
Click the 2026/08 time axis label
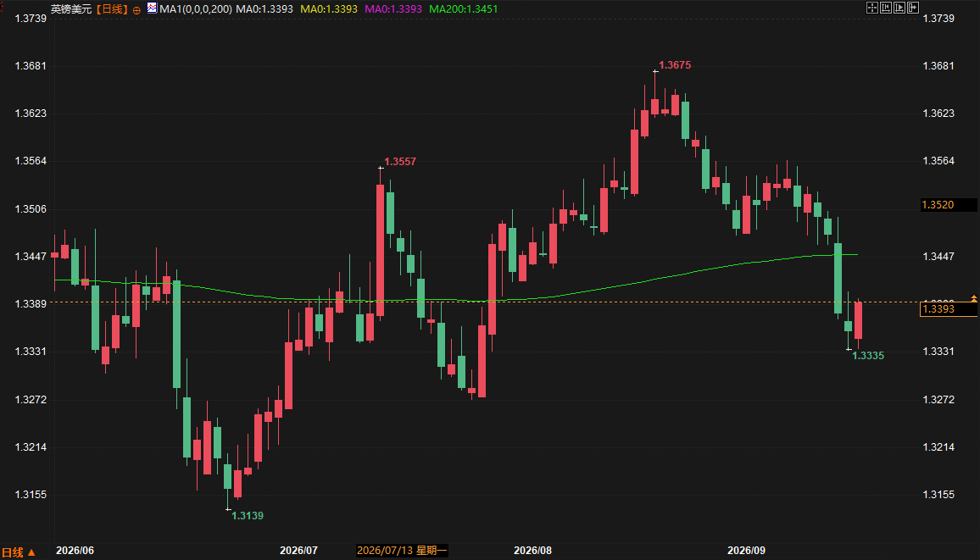tap(532, 551)
